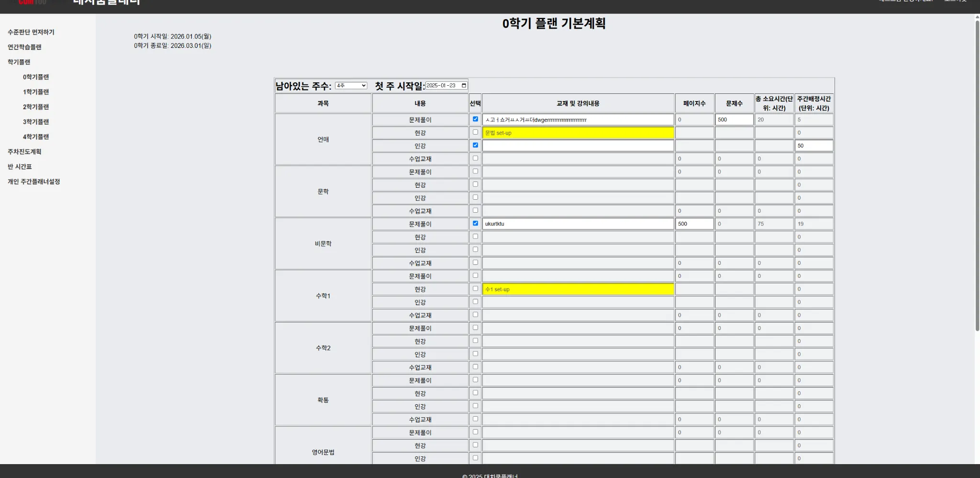Screen dimensions: 980x478
Task: Uncheck the 언매 인강 checkbox
Action: [x=475, y=145]
